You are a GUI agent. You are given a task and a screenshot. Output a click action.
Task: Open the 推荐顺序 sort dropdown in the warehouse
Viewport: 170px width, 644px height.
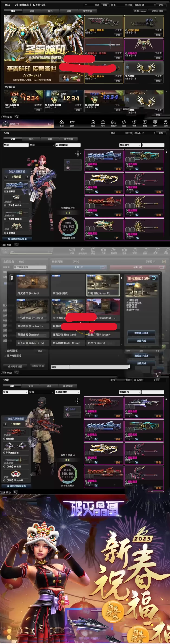[130, 145]
